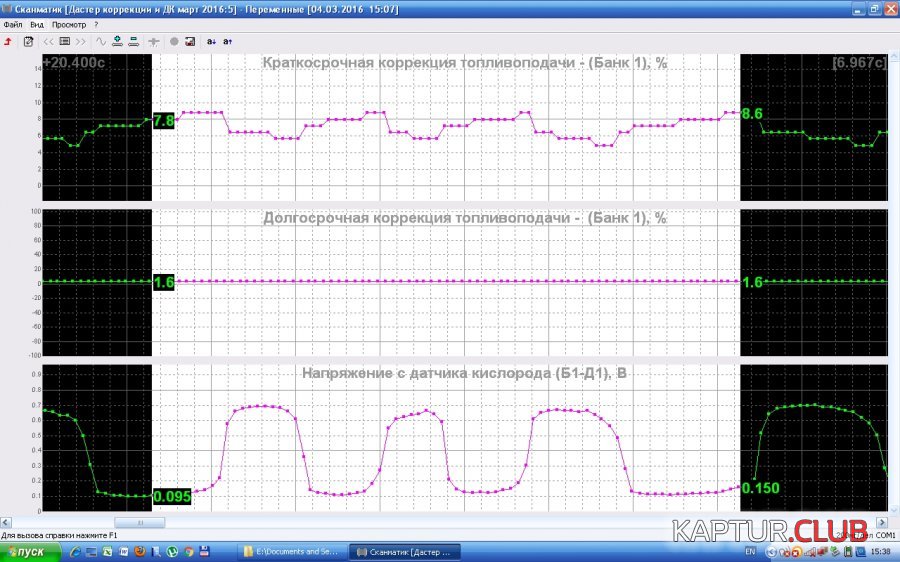Expand hidden tray icons arrow
Viewport: 900px width, 562px height.
tap(771, 552)
